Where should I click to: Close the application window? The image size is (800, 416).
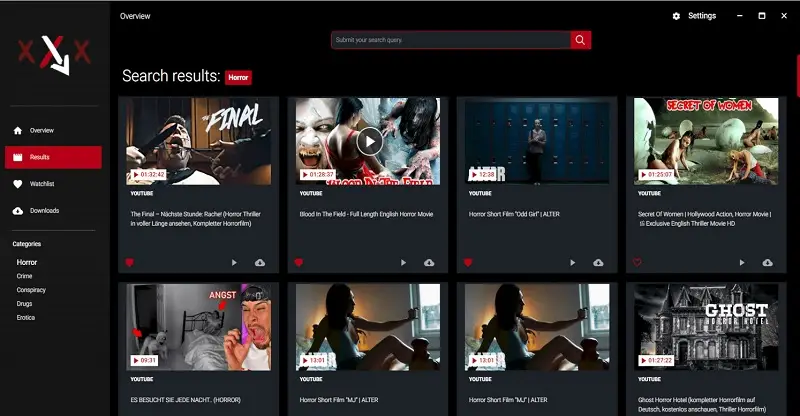(x=784, y=16)
